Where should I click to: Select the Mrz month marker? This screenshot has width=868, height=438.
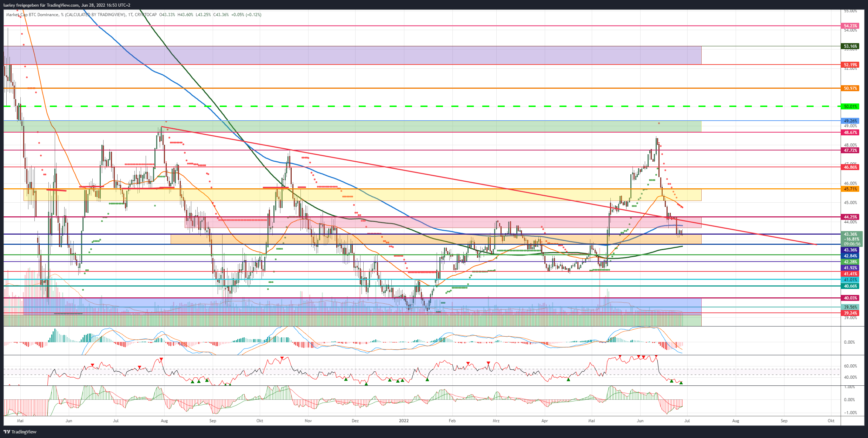click(496, 421)
